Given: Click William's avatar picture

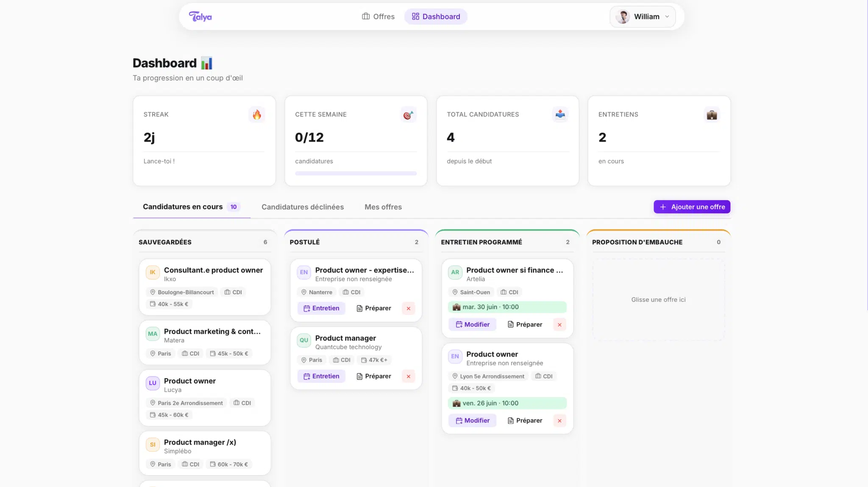Looking at the screenshot, I should (623, 17).
